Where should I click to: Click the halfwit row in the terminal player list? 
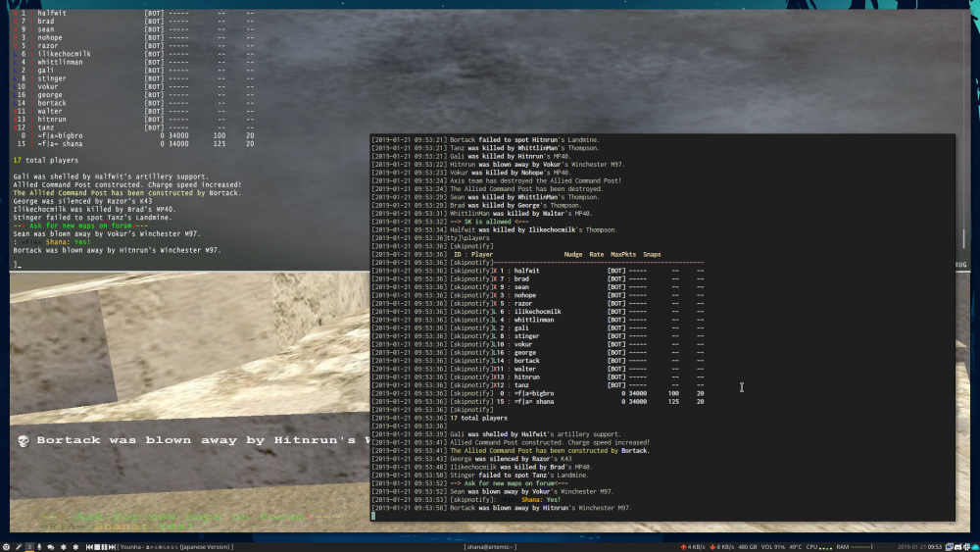point(537,271)
